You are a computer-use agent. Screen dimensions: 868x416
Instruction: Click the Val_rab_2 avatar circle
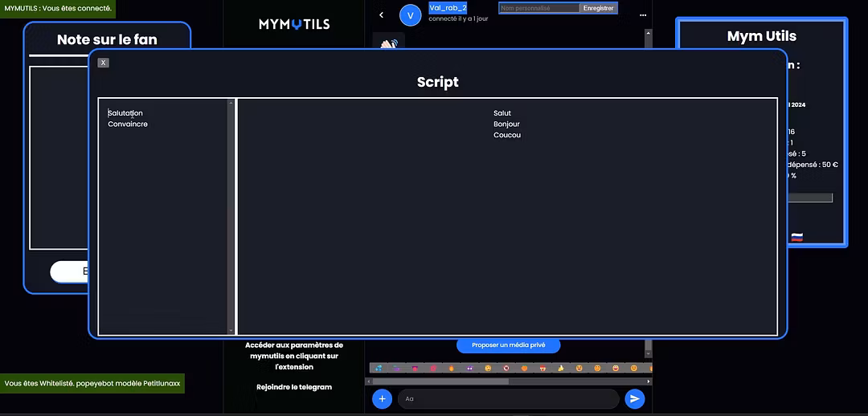pos(410,15)
